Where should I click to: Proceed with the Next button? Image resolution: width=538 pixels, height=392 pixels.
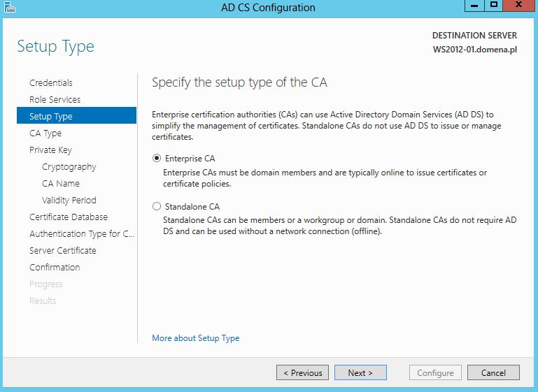click(360, 372)
